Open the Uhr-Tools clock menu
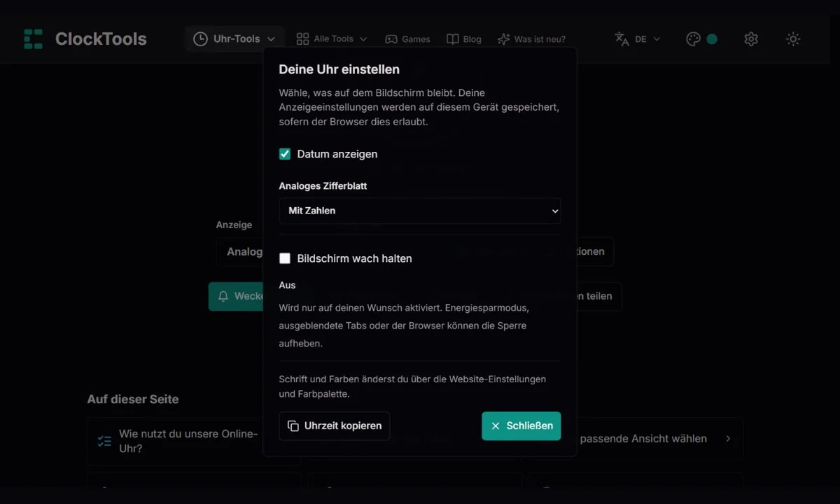Screen dimensions: 840x504 click(234, 39)
